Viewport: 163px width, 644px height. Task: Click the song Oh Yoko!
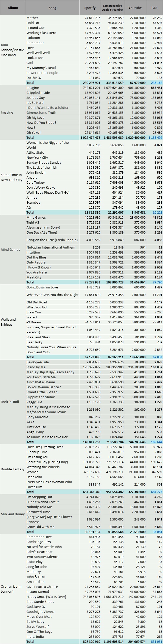[33, 132]
